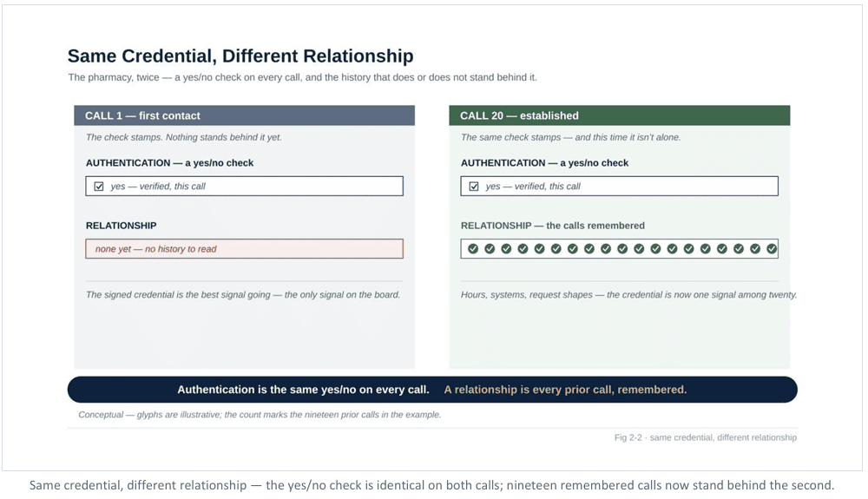This screenshot has width=868, height=499.
Task: Click the last check circle in calls remembered row
Action: click(772, 249)
